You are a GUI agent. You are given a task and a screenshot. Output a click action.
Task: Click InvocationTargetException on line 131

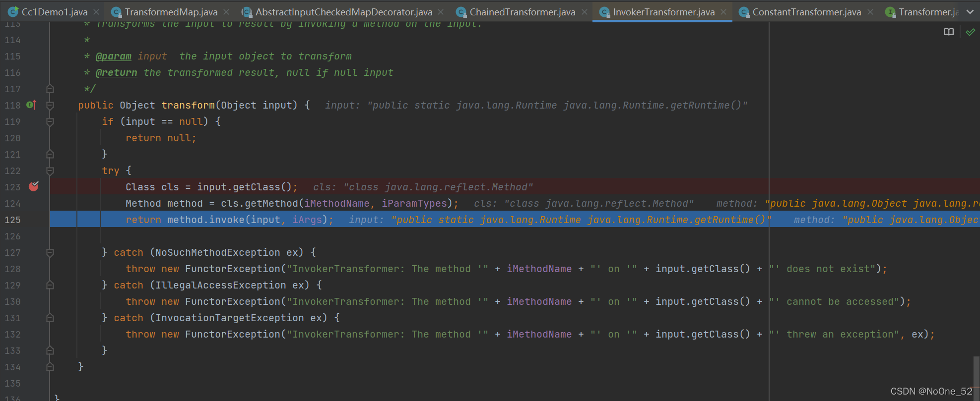(230, 318)
